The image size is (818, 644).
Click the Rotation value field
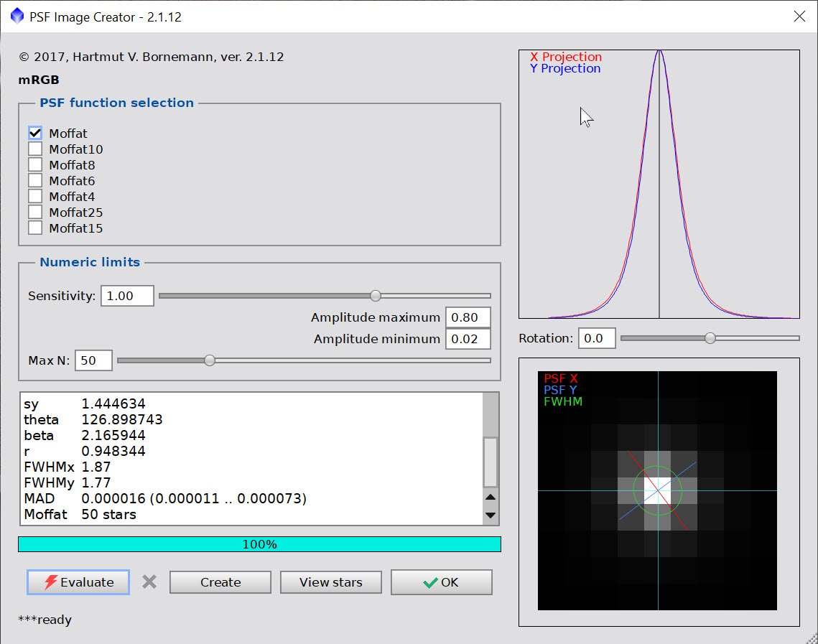click(597, 338)
